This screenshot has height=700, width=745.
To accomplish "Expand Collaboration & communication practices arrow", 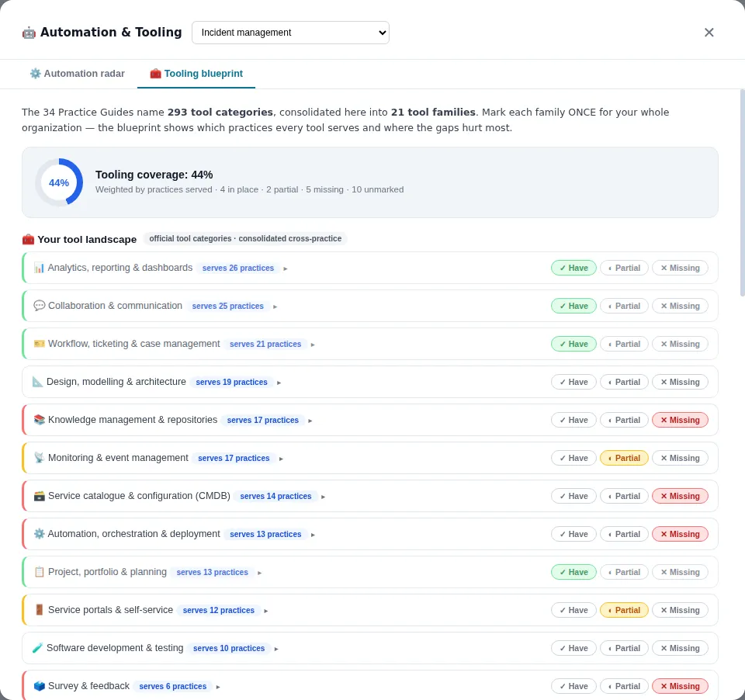I will (x=275, y=307).
